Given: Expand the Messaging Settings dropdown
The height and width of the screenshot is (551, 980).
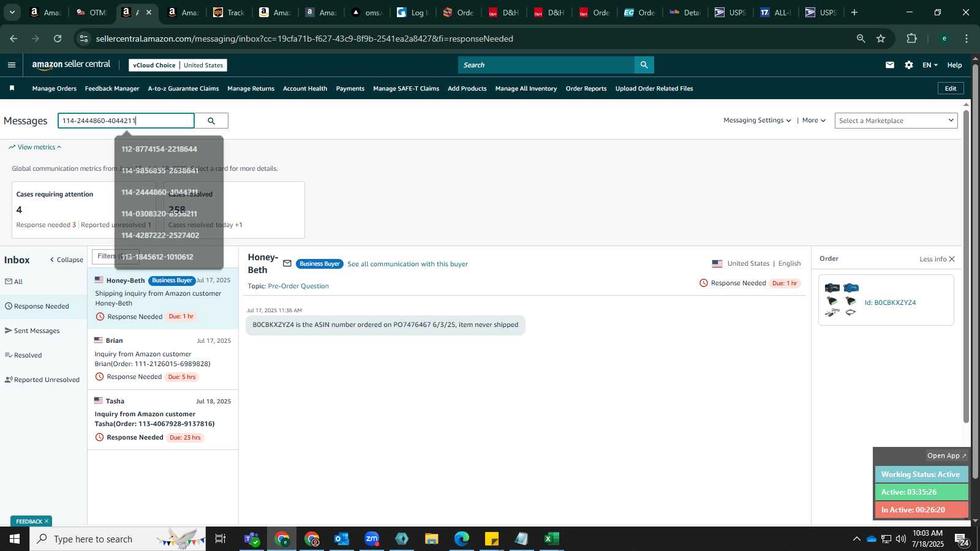Looking at the screenshot, I should pyautogui.click(x=757, y=121).
